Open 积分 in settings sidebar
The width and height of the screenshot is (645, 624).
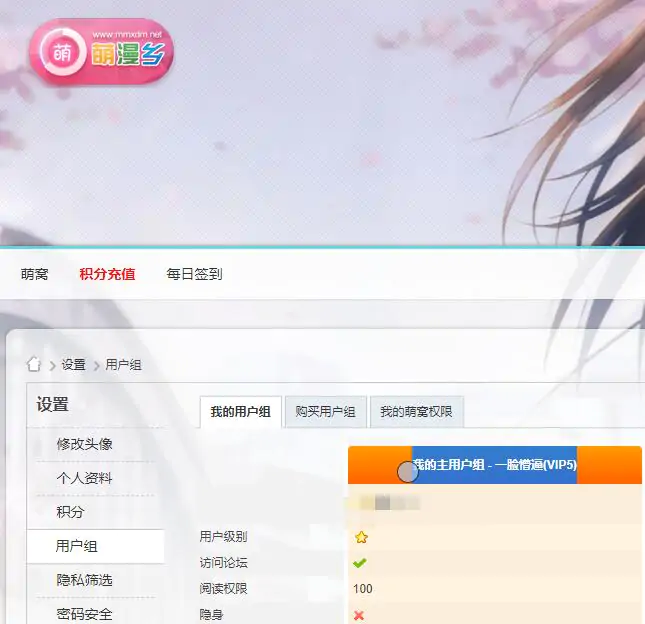(x=70, y=512)
